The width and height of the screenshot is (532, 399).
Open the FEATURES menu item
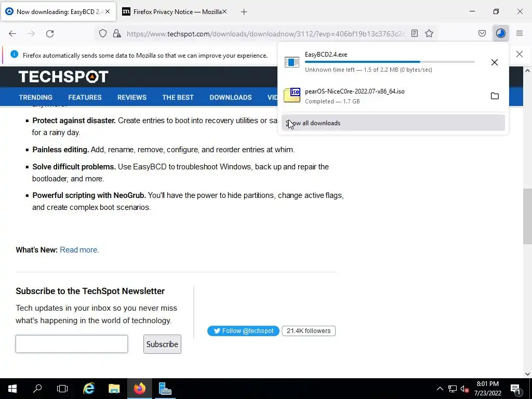85,97
